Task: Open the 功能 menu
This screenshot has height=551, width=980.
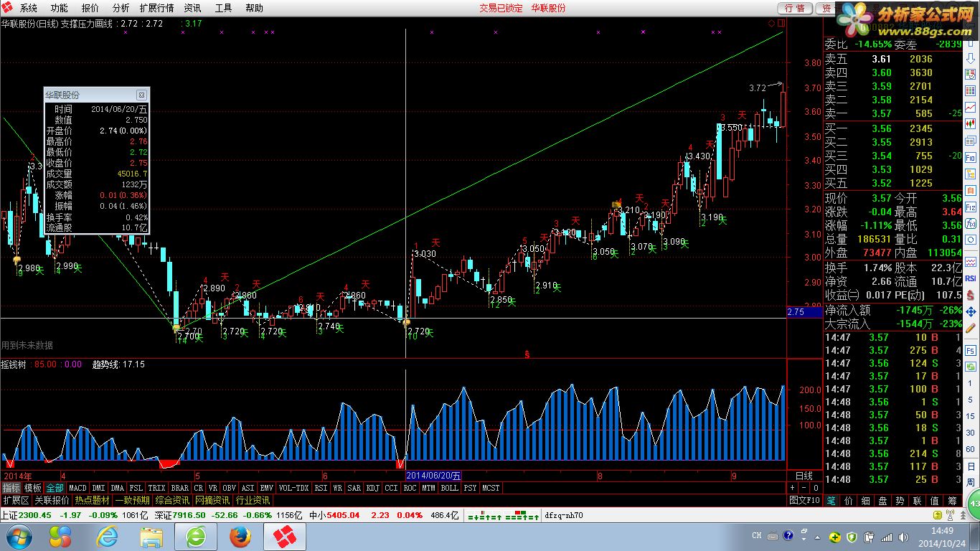Action: point(60,8)
